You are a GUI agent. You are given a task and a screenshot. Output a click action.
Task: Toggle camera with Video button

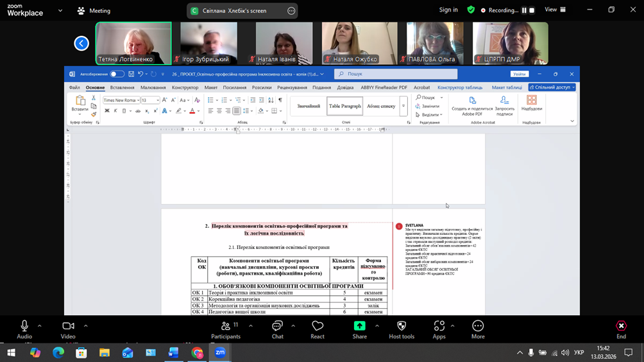point(68,329)
